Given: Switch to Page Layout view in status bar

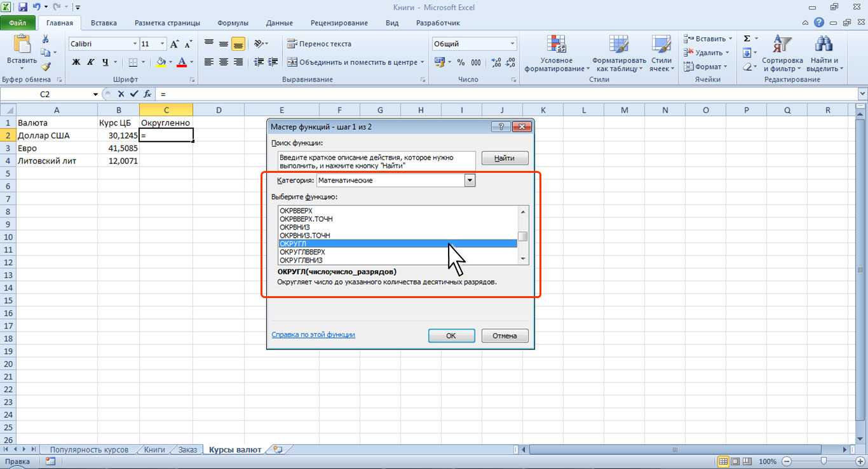Looking at the screenshot, I should tap(736, 461).
